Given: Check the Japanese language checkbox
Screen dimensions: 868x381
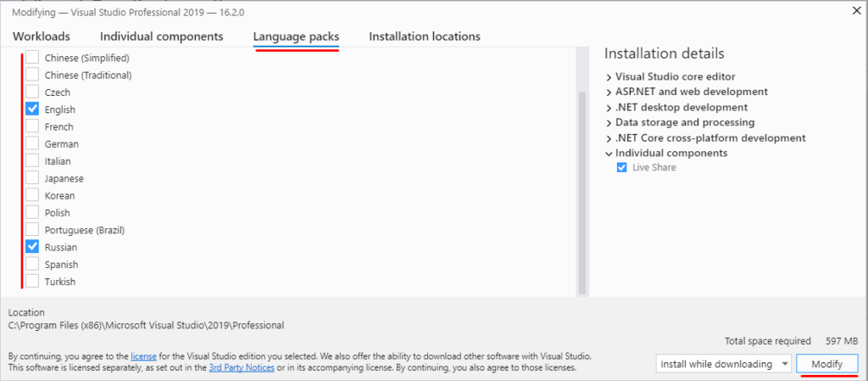Looking at the screenshot, I should click(x=32, y=178).
